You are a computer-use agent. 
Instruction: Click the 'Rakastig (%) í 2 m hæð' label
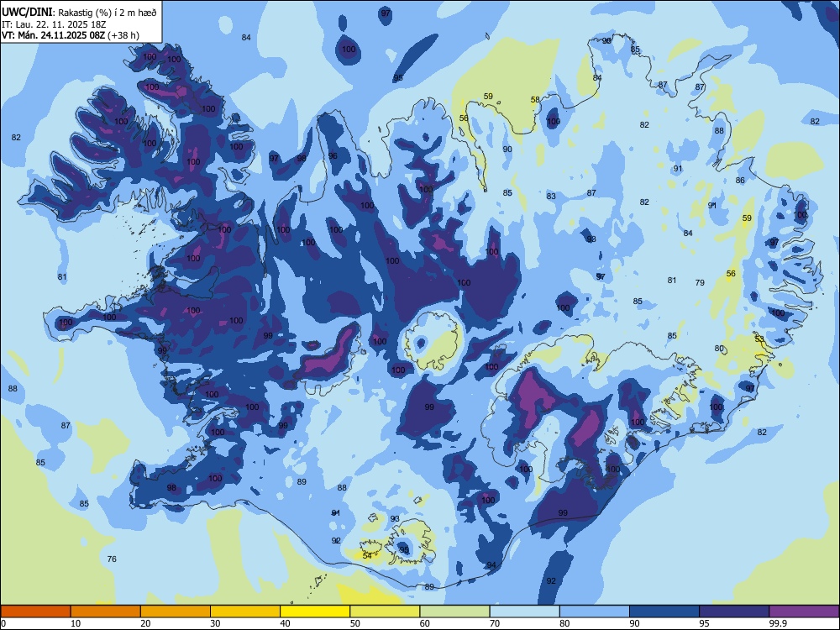[108, 13]
